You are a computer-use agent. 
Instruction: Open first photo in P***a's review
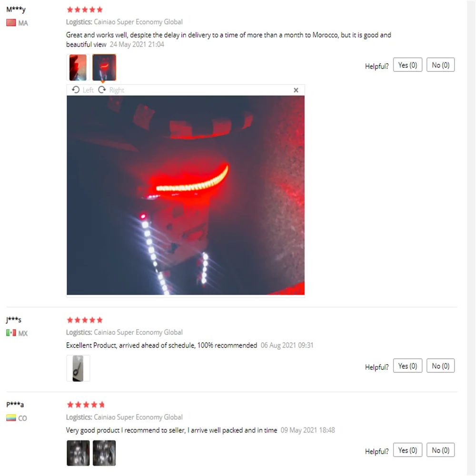[x=78, y=453]
